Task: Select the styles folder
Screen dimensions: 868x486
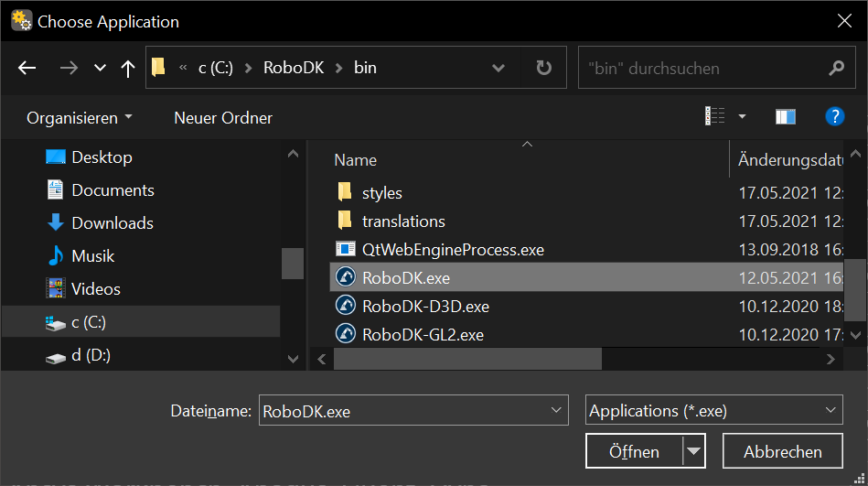Action: coord(382,193)
